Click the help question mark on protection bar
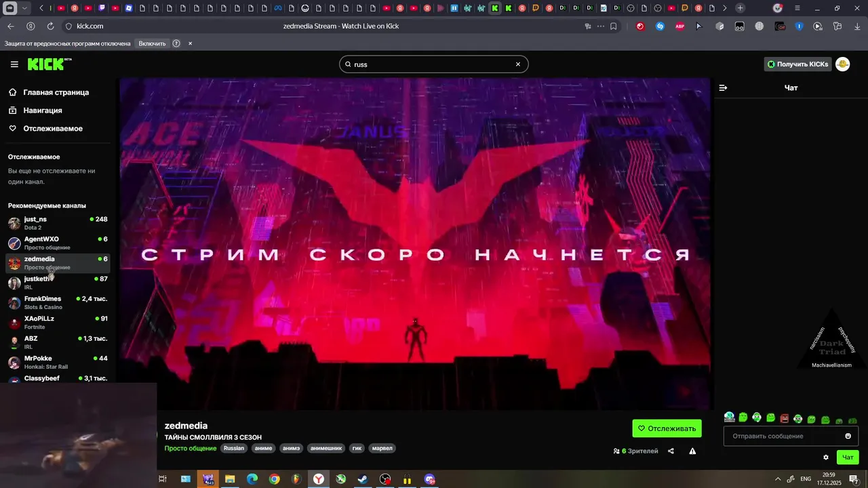The image size is (868, 488). [176, 43]
